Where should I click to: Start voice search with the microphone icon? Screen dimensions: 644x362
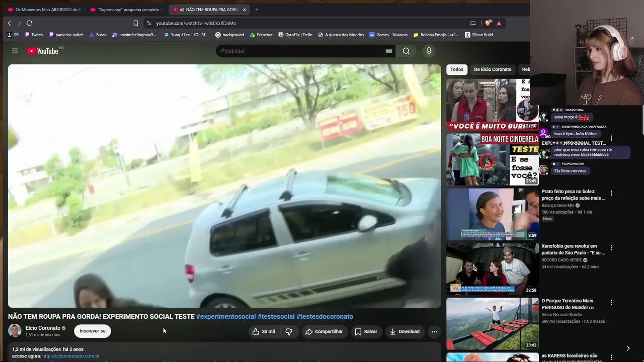429,51
